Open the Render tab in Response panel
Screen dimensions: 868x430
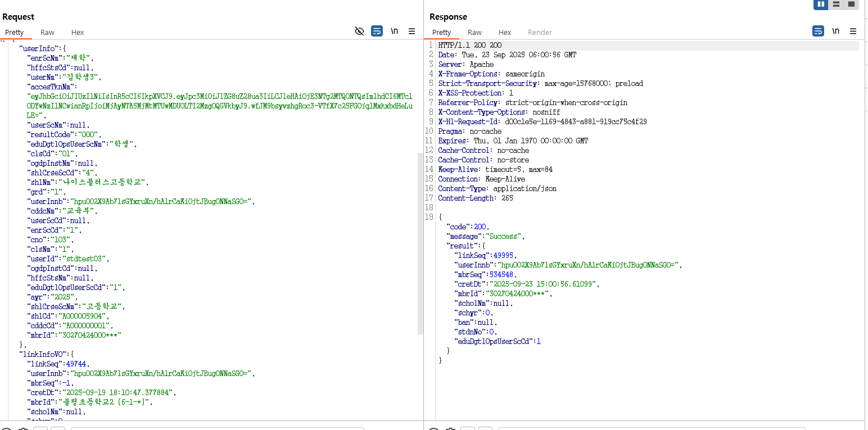[x=540, y=33]
